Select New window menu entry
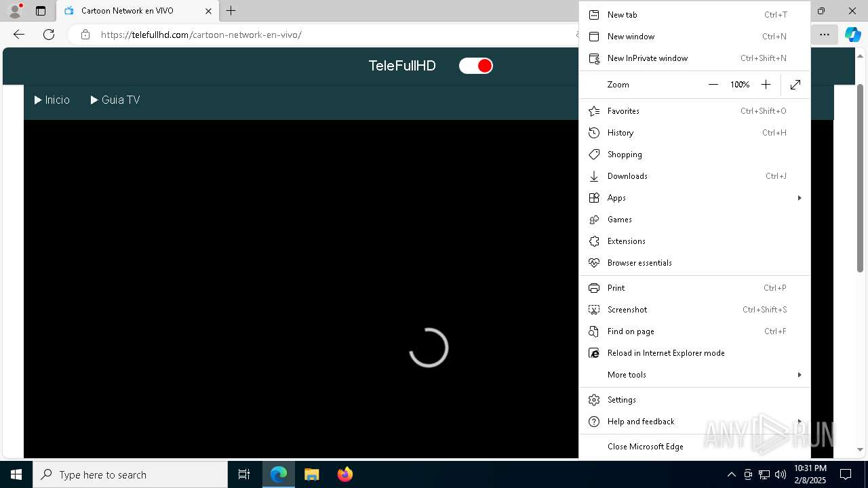 (x=694, y=37)
